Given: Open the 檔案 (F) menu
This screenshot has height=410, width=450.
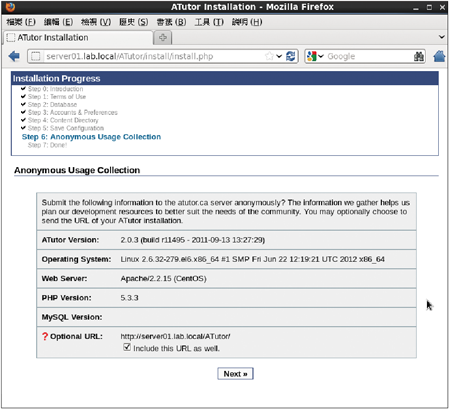Looking at the screenshot, I should point(21,22).
